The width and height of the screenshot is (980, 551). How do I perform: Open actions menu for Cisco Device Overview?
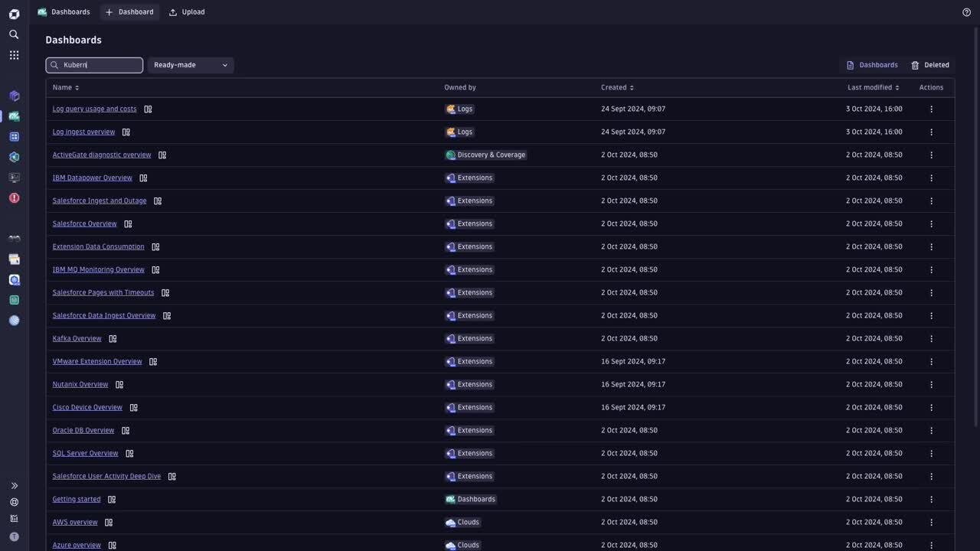coord(931,408)
